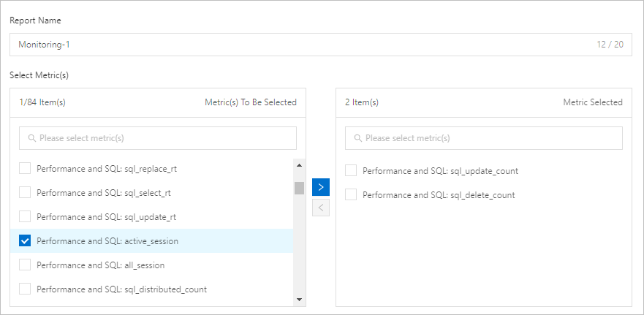The width and height of the screenshot is (644, 315).
Task: Click the Report Name input field
Action: [x=292, y=45]
